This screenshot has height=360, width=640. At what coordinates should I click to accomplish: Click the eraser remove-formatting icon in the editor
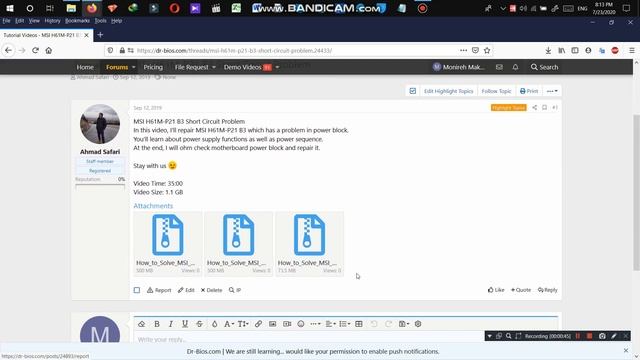click(x=142, y=324)
